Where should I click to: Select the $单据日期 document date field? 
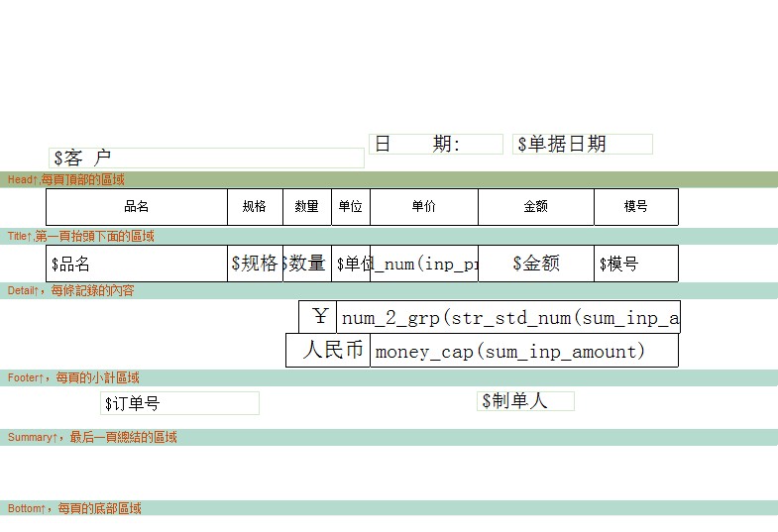tap(582, 145)
